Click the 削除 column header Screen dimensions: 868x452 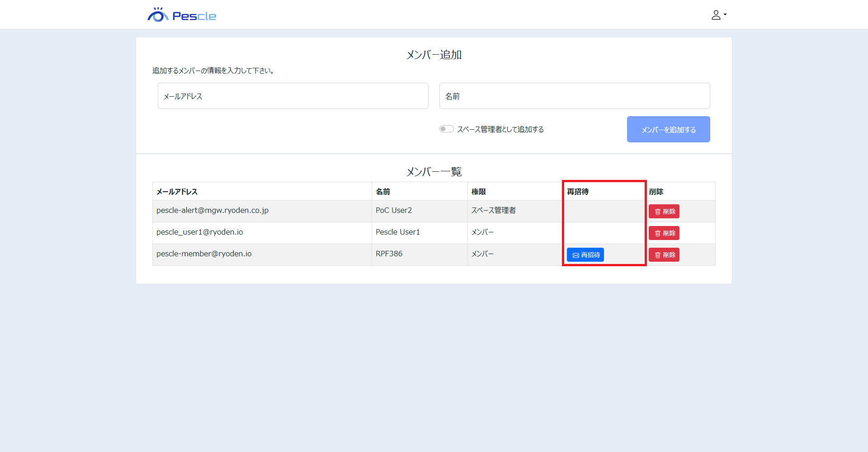[656, 192]
